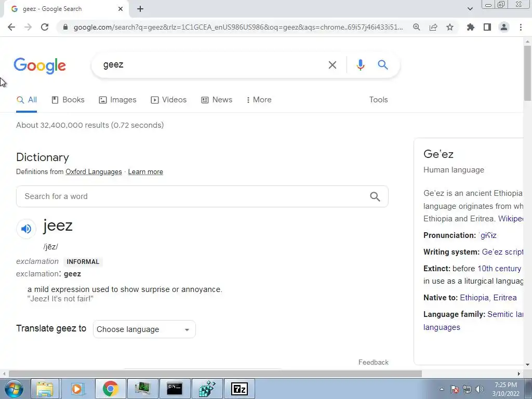
Task: Expand the More search options
Action: (x=259, y=100)
